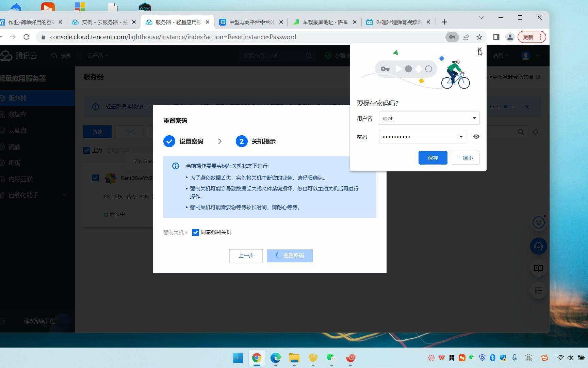Image resolution: width=588 pixels, height=368 pixels.
Task: Click the 关机提示 step indicator
Action: [x=256, y=141]
